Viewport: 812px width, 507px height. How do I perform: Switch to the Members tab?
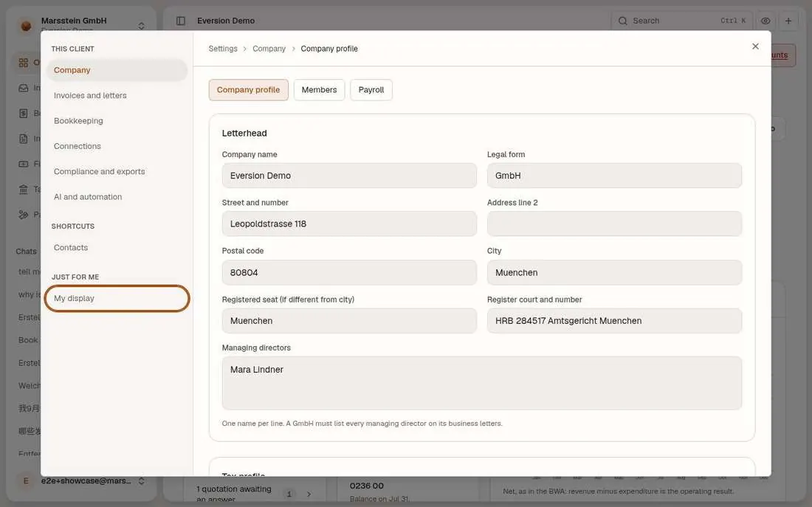[319, 90]
